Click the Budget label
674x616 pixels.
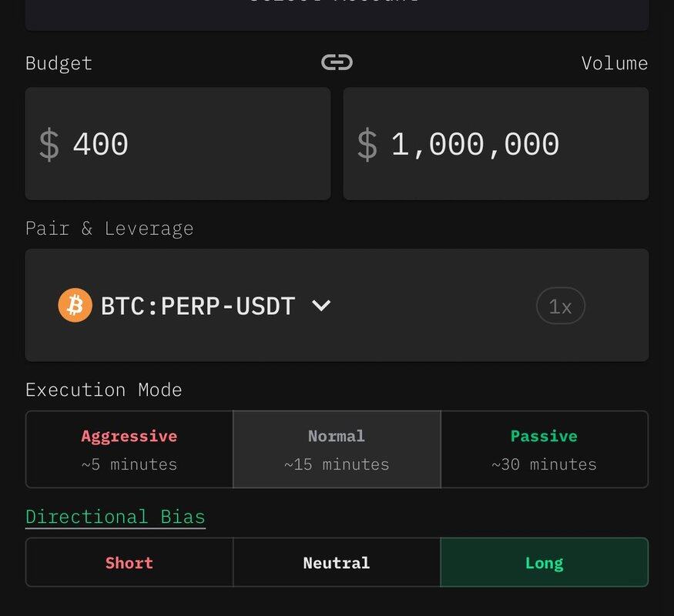pos(59,63)
